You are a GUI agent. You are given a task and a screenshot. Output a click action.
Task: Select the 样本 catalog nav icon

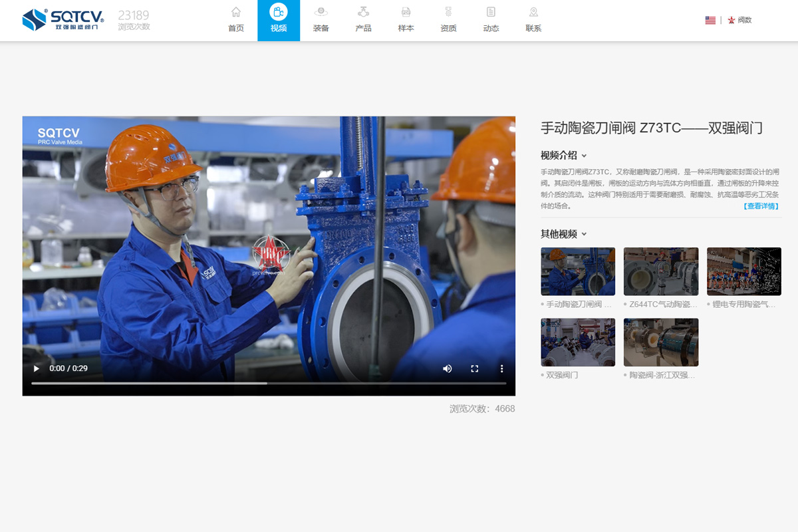406,13
